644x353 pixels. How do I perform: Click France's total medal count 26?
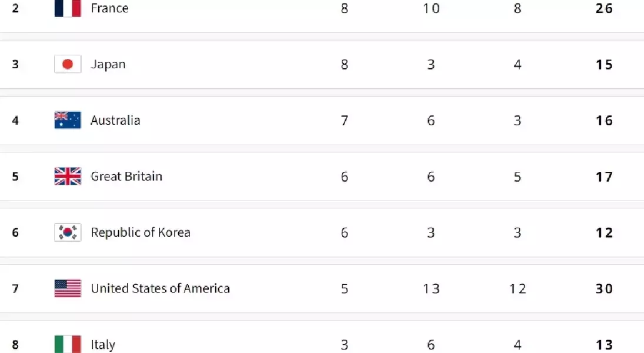click(604, 8)
